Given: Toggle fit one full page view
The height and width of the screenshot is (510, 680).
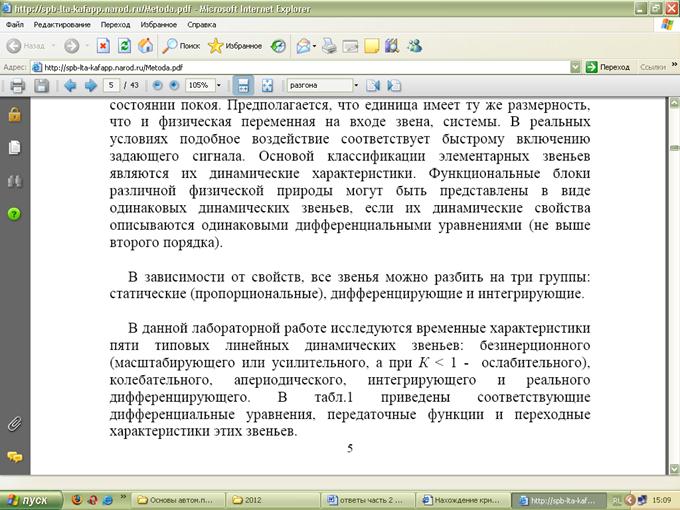Looking at the screenshot, I should point(267,85).
